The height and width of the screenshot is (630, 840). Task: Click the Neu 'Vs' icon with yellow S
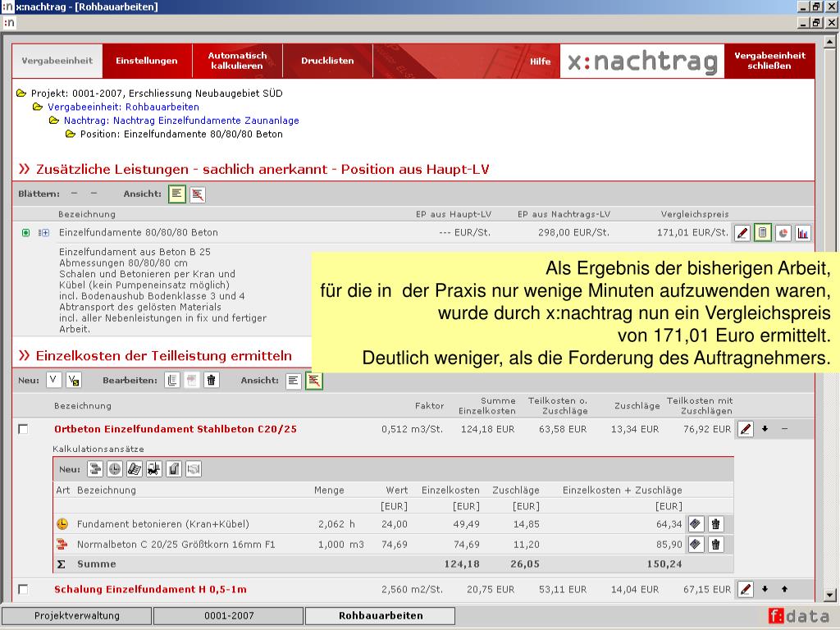coord(73,381)
